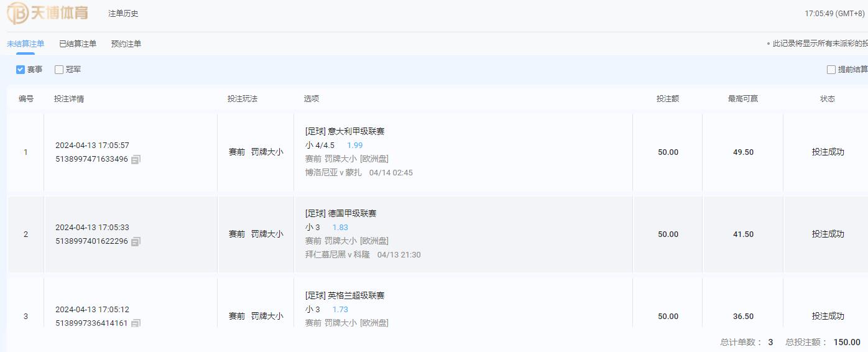Enable the 提前结算 checkbox
Screen dimensions: 868x352
point(831,70)
